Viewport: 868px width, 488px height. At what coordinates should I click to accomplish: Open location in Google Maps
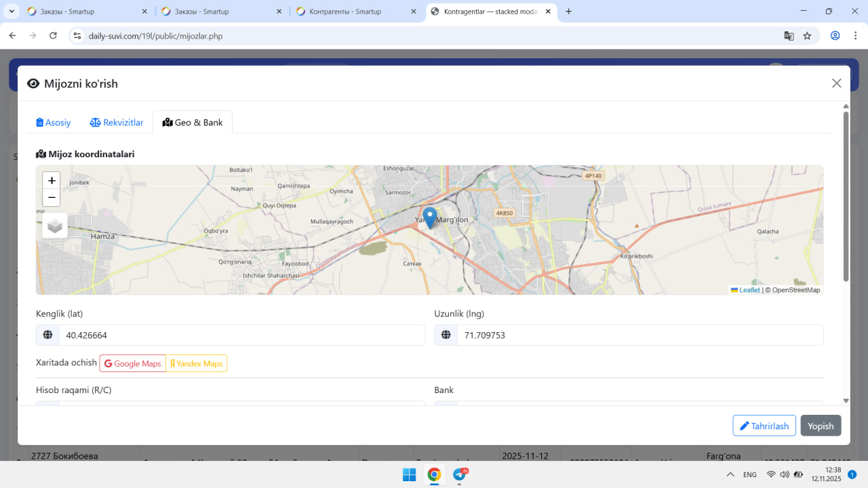tap(133, 364)
